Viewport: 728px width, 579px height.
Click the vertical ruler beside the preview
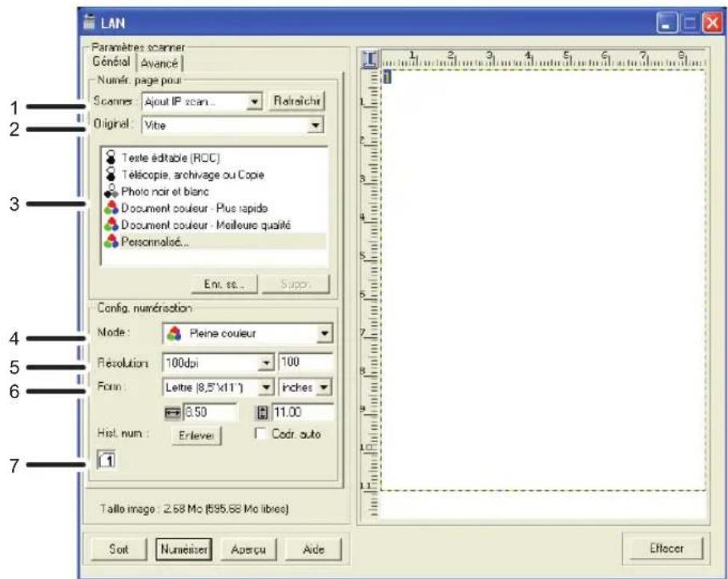point(370,292)
